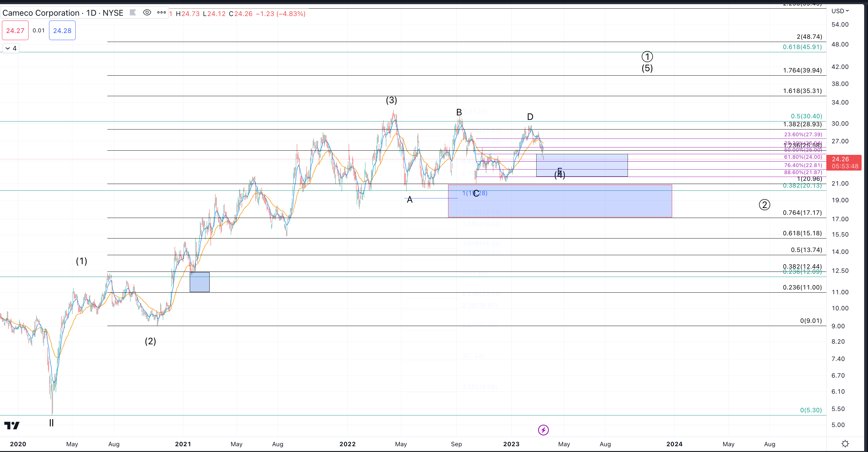Click the 1.382(28.93) extension label
868x452 pixels.
802,124
